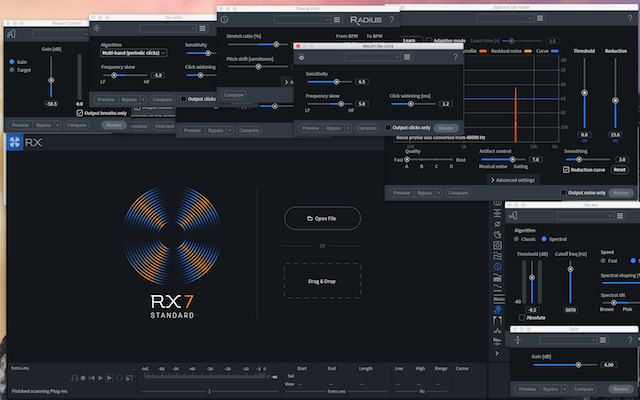Enable Adaptive mode in Spectral De-noise
The height and width of the screenshot is (400, 640).
coord(429,41)
